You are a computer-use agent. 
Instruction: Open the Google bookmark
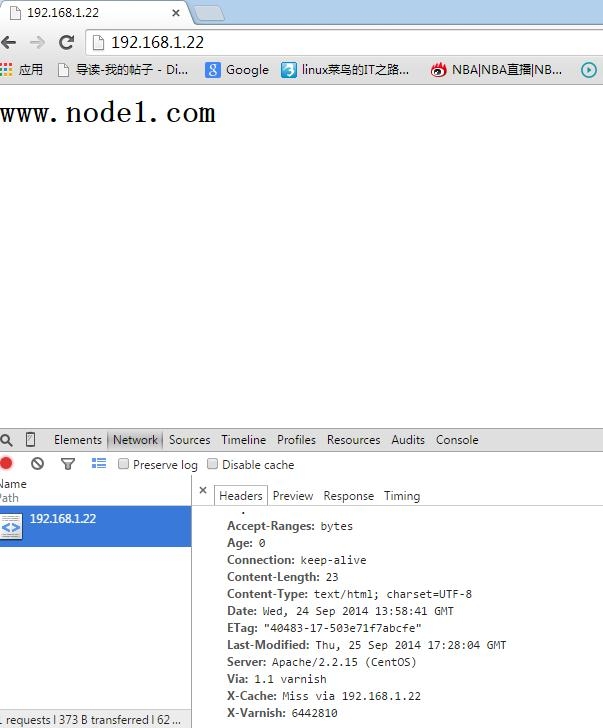click(237, 70)
